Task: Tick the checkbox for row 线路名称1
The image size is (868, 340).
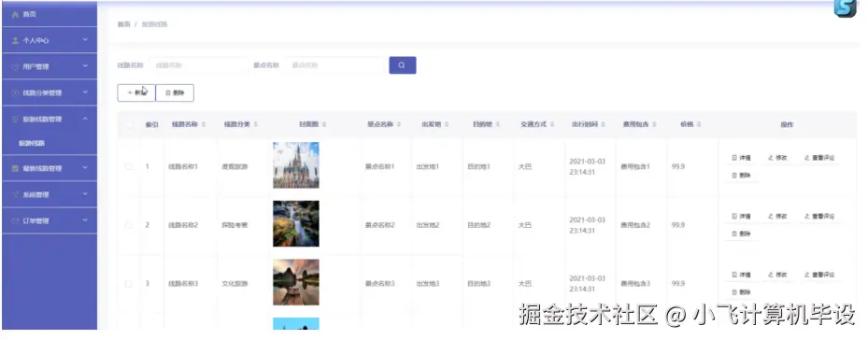Action: [128, 166]
